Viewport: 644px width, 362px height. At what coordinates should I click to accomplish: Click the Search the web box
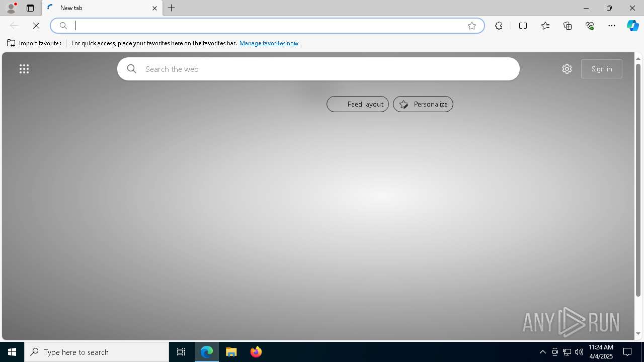[x=318, y=69]
